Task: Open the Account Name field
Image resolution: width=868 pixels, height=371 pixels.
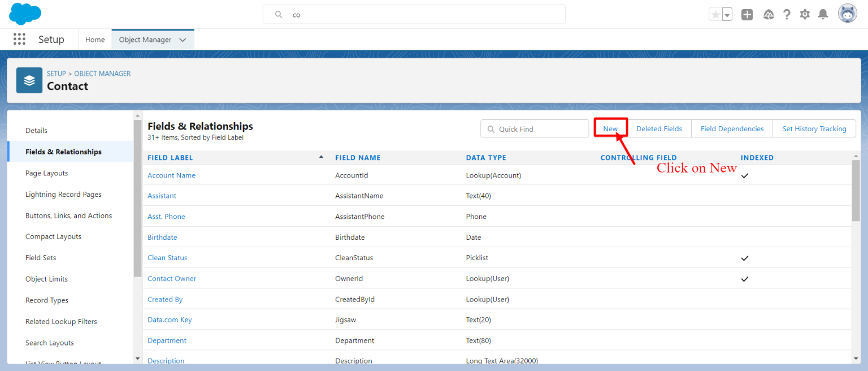Action: tap(171, 175)
